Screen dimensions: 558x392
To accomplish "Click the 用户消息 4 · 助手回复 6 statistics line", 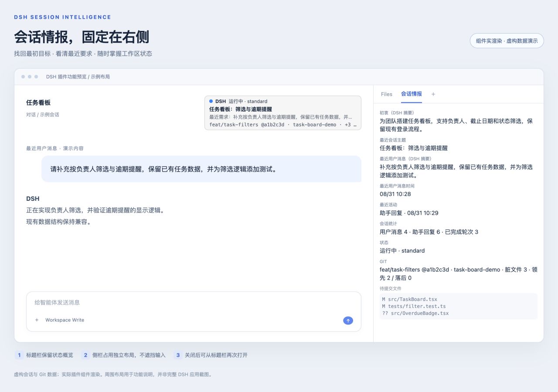I will coord(429,232).
